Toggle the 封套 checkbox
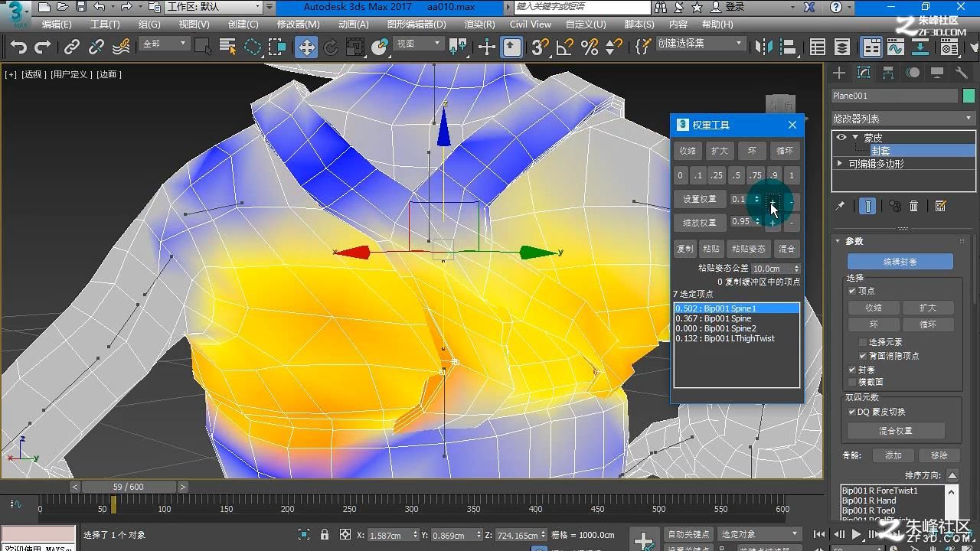 [x=852, y=370]
